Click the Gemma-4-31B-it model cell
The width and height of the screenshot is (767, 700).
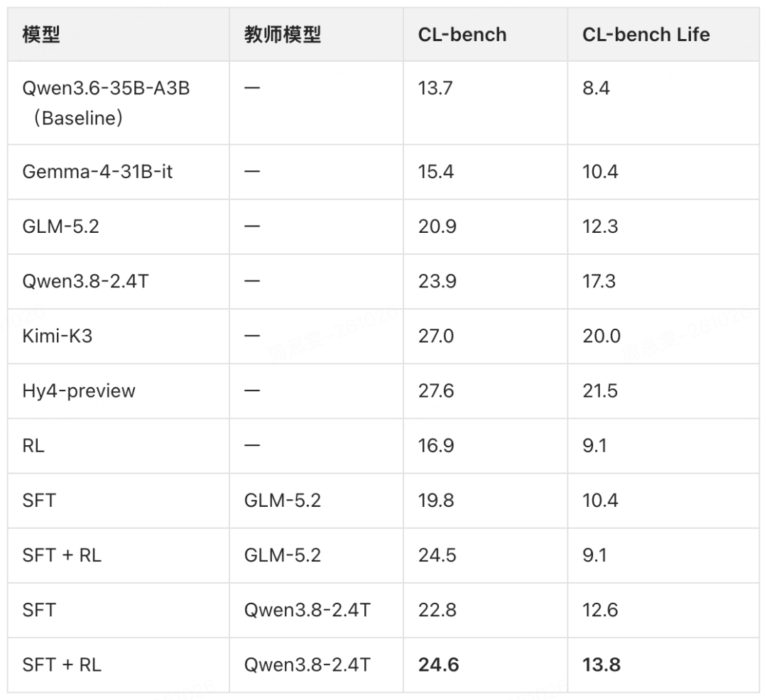[119, 172]
